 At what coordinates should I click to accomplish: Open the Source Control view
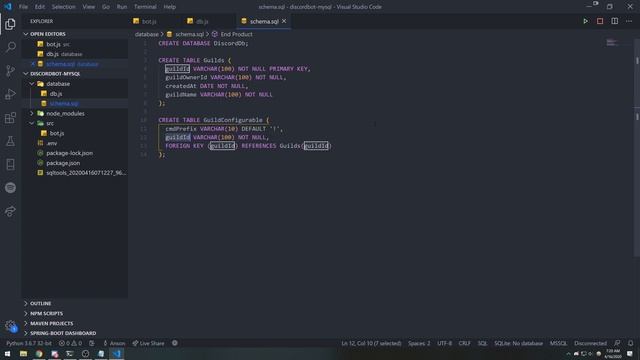[10, 71]
